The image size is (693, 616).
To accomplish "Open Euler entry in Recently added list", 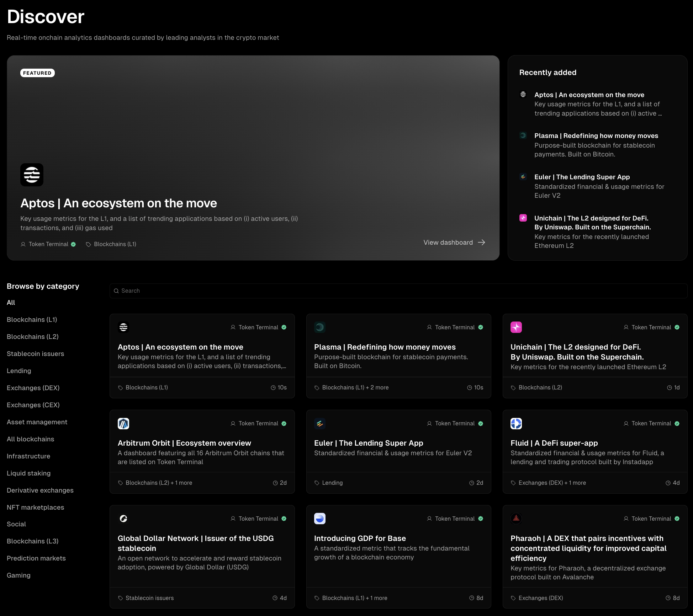I will 582,177.
